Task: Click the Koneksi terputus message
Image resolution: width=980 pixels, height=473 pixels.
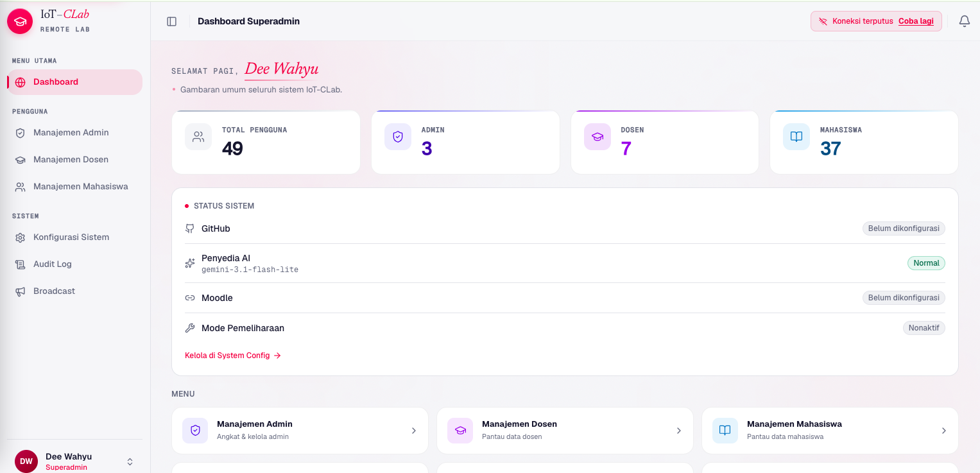Action: pyautogui.click(x=863, y=21)
